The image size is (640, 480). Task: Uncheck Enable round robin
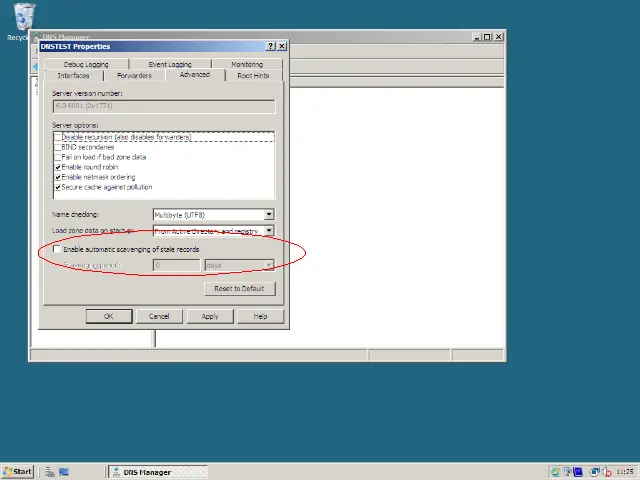(x=58, y=167)
